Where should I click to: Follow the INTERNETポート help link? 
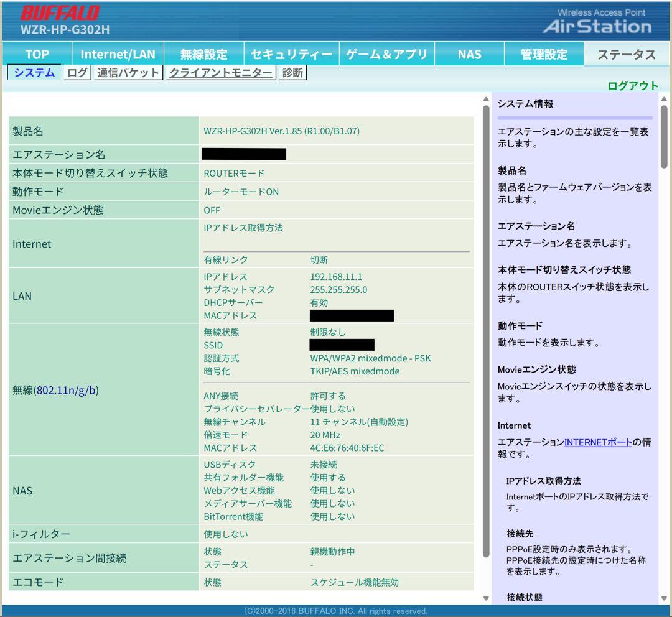click(x=598, y=442)
